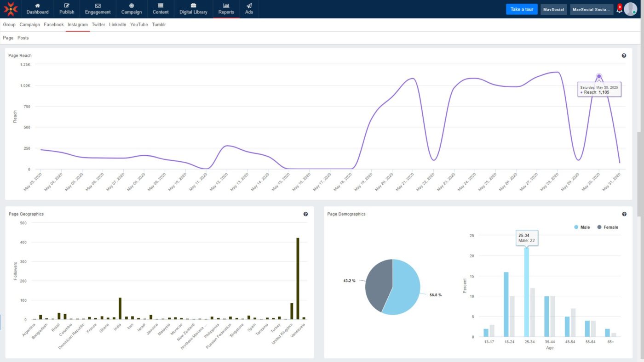Open the MavSocial workspace selector
Screen dimensions: 644x362
coord(553,9)
